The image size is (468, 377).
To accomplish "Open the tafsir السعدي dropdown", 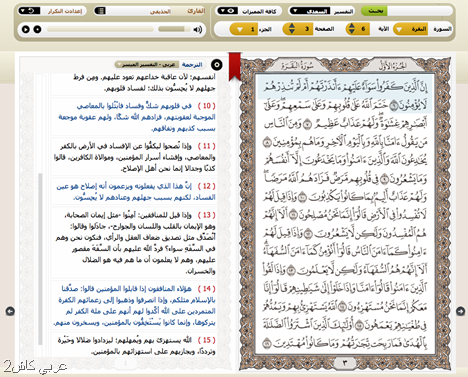I will point(310,11).
